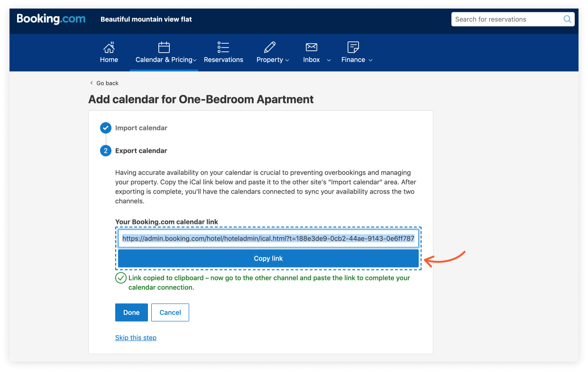Screen dimensions: 588x372
Task: Open the Home tab
Action: click(109, 53)
